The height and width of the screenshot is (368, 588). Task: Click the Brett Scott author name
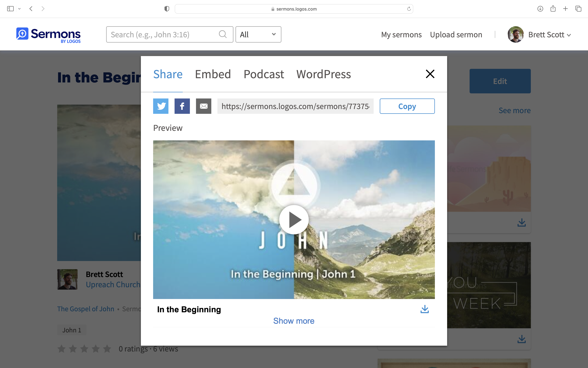104,274
